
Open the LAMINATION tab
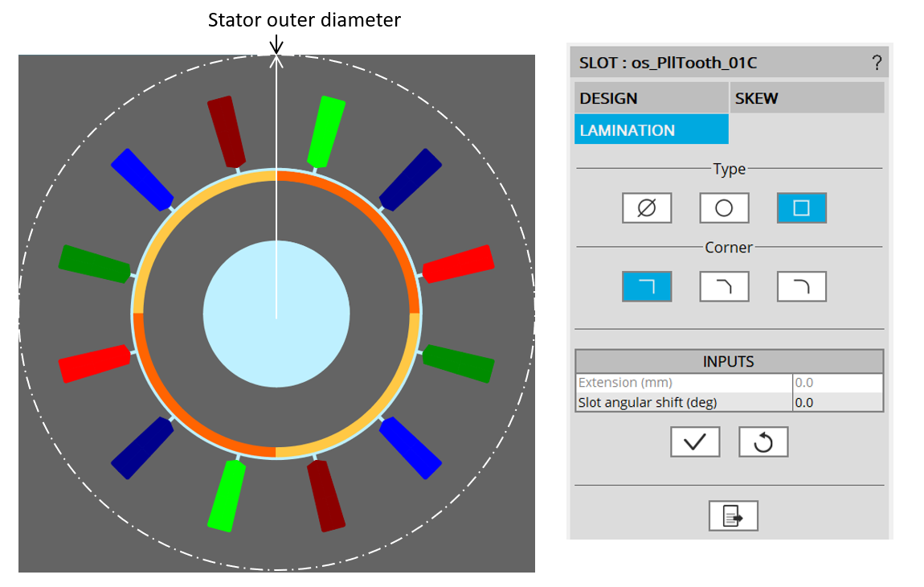[651, 130]
